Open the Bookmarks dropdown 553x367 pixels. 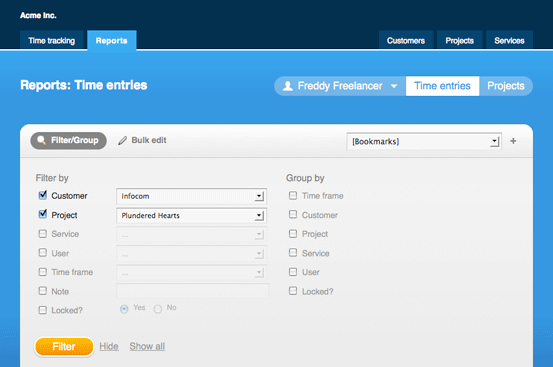424,141
